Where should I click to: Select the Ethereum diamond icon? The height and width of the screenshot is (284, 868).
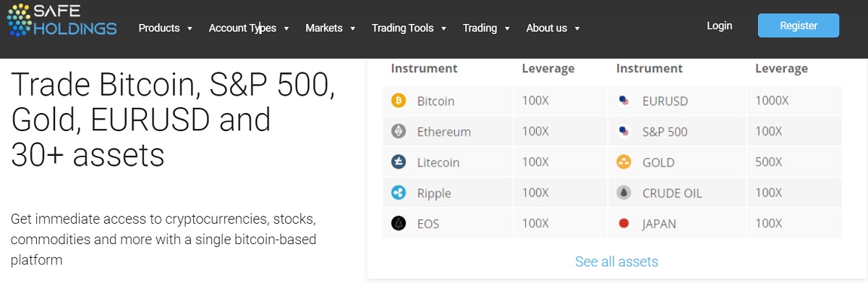pos(399,131)
